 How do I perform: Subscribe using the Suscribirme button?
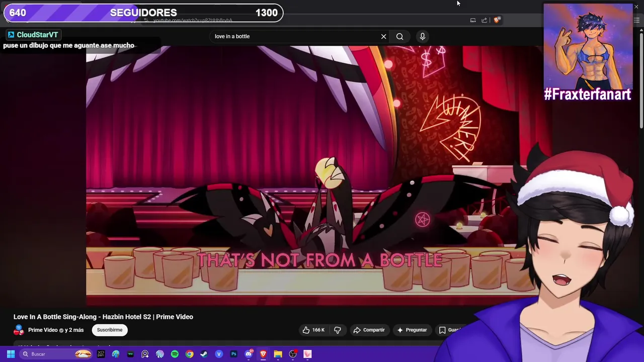[110, 330]
